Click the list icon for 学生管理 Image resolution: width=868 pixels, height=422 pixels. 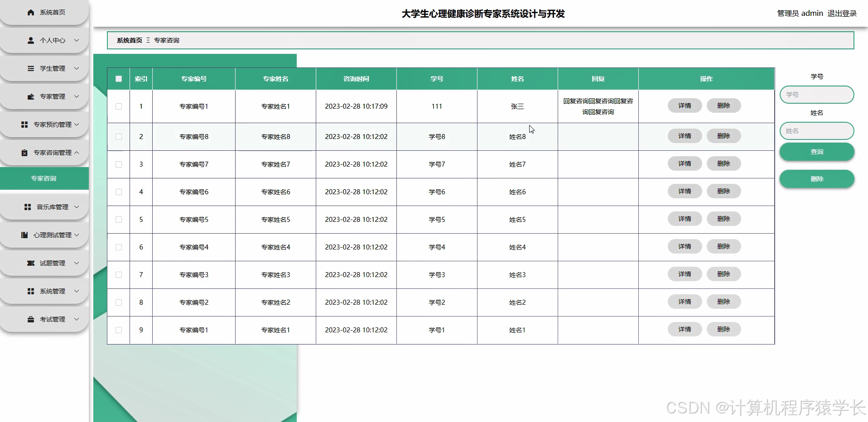pyautogui.click(x=31, y=68)
